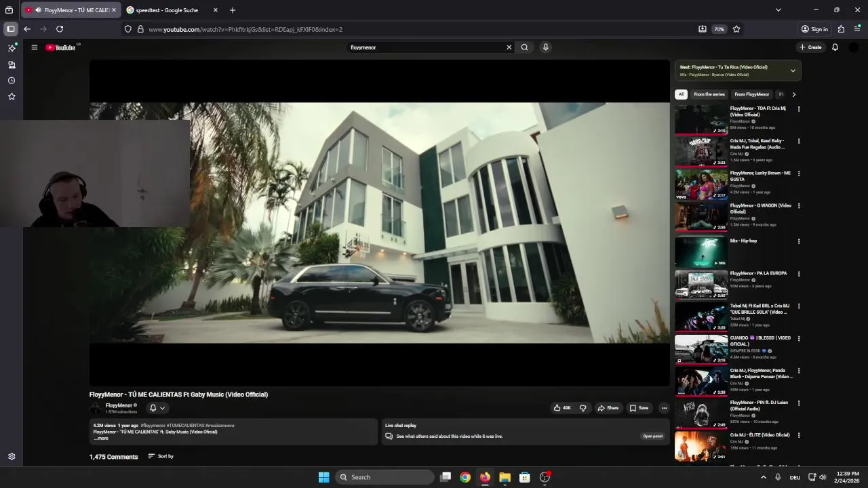
Task: Expand description with ...more
Action: point(101,439)
